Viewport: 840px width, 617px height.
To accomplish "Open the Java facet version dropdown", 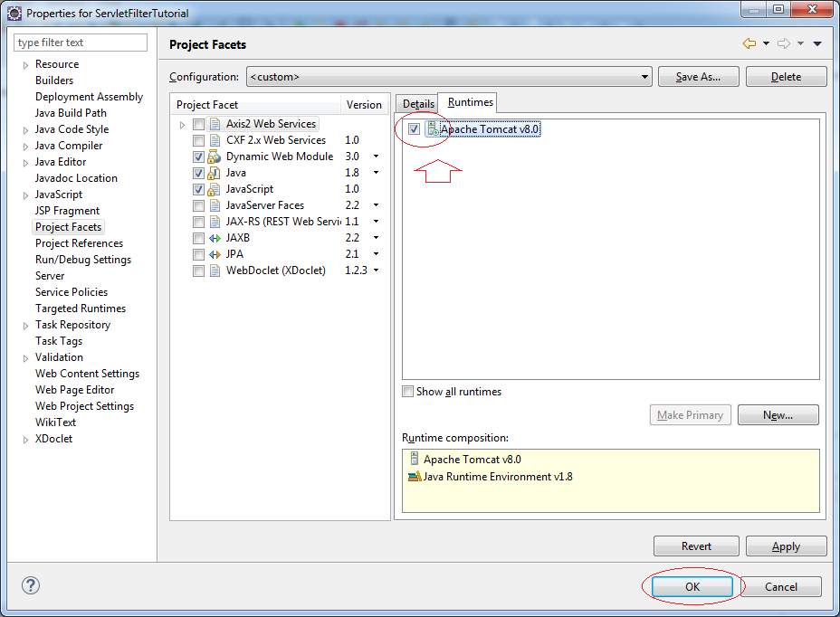I will point(376,173).
